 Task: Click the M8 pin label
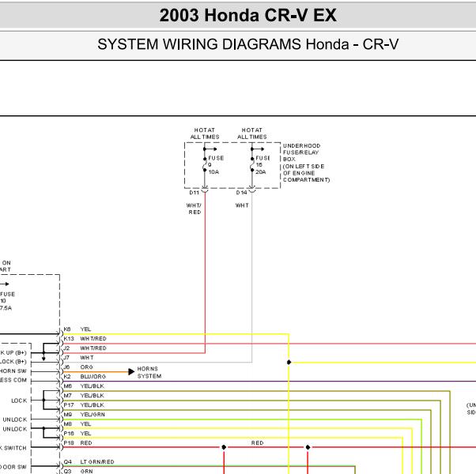[68, 423]
